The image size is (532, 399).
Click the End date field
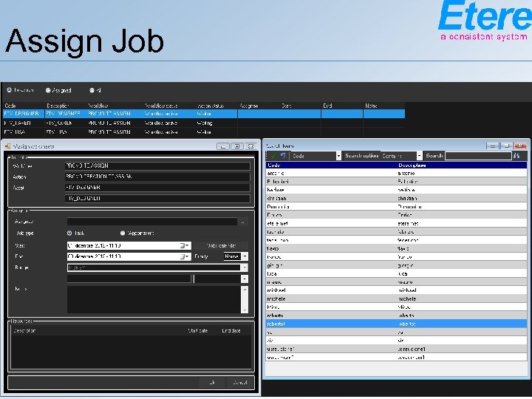(129, 256)
